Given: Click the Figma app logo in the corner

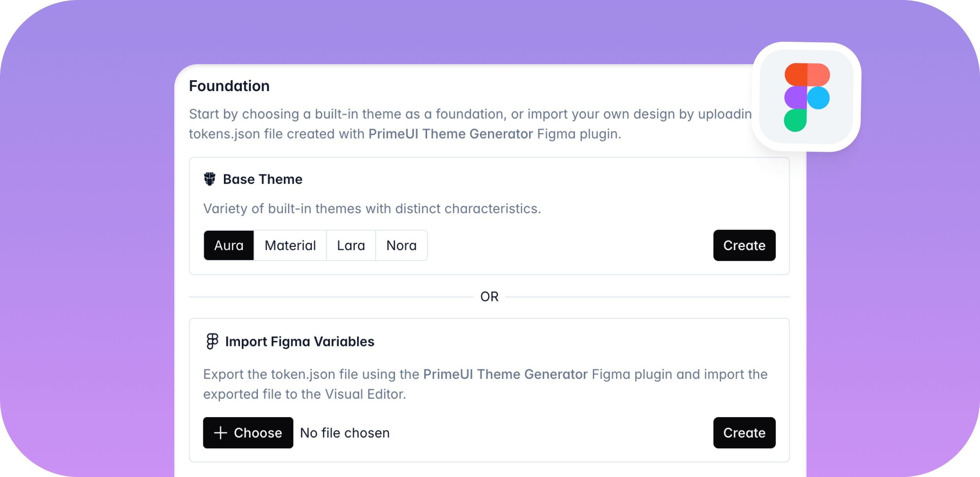Looking at the screenshot, I should point(807,98).
